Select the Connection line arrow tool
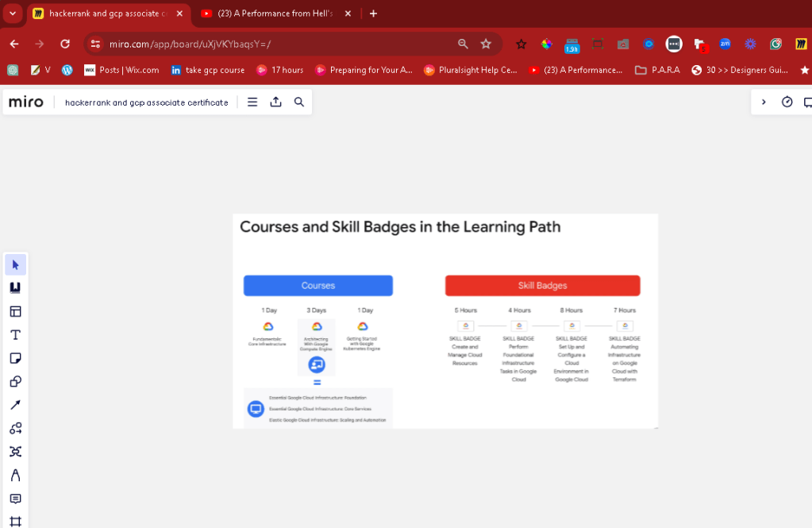The image size is (812, 528). [16, 405]
